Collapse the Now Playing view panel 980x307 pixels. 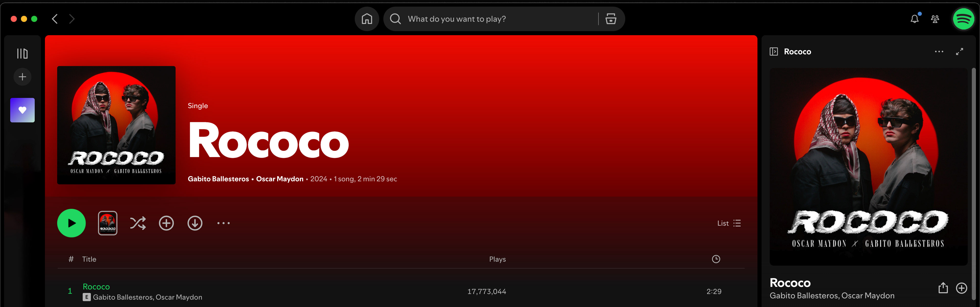774,51
